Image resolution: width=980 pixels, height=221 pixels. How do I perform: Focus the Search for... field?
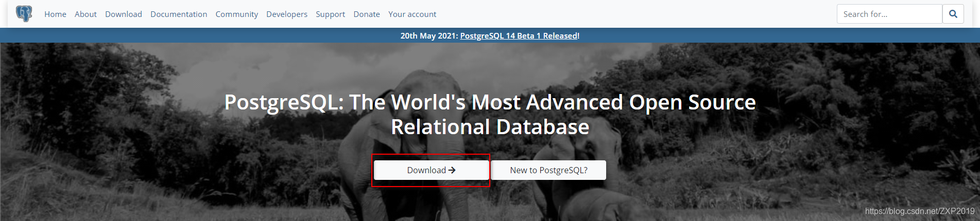(889, 14)
